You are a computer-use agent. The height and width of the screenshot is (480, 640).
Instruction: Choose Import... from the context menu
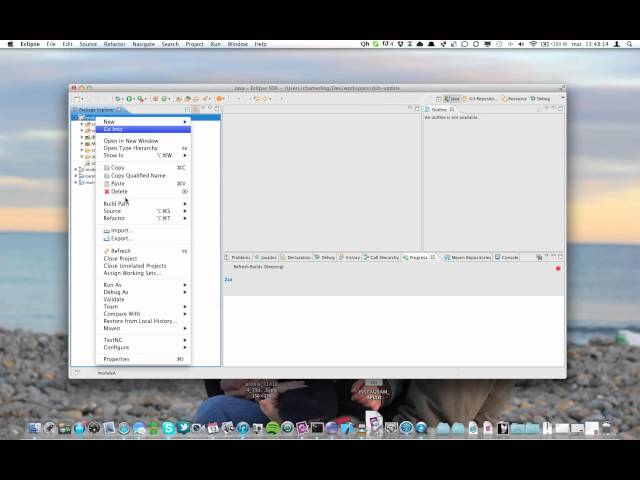pyautogui.click(x=143, y=231)
